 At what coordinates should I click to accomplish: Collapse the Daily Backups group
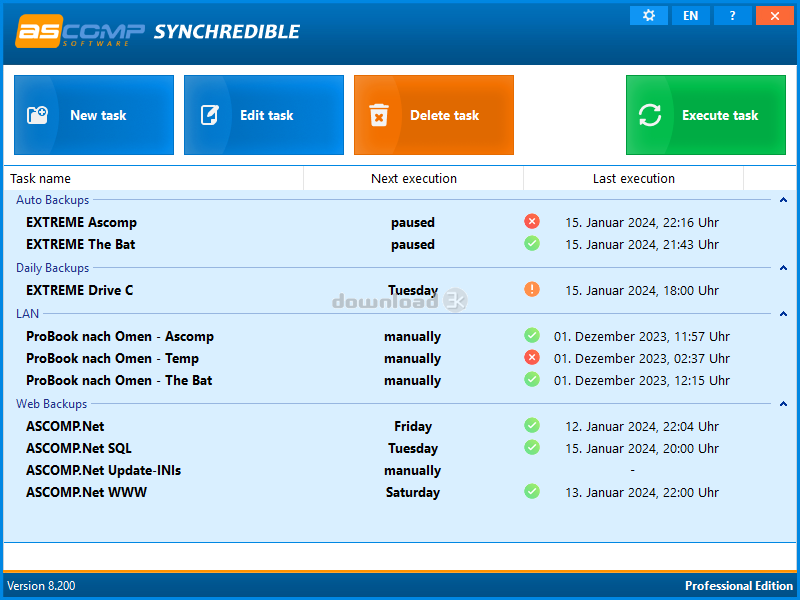tap(783, 268)
